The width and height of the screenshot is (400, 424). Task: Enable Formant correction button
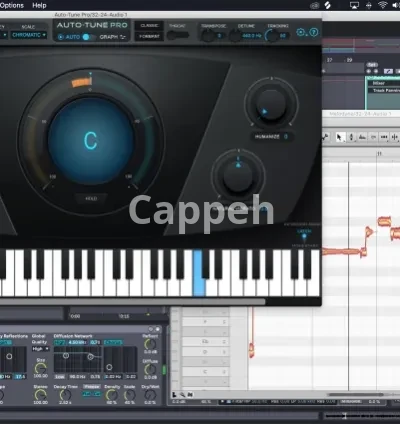pos(149,36)
